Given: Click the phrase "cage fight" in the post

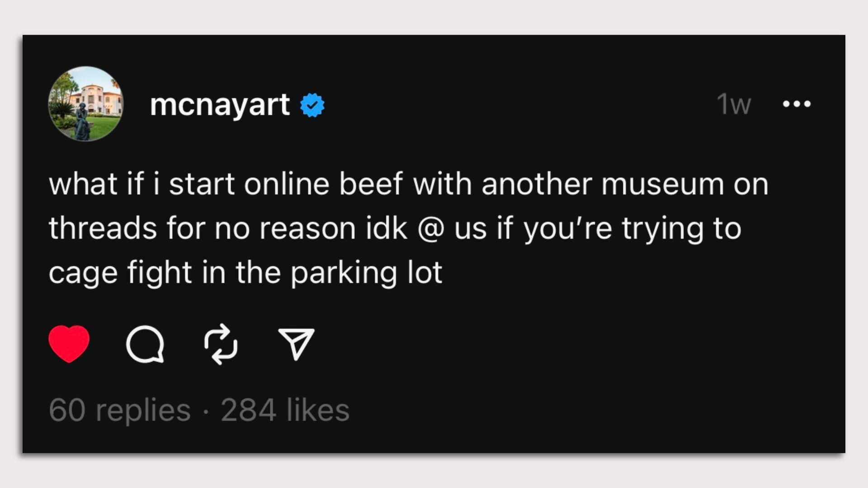Looking at the screenshot, I should coord(120,273).
